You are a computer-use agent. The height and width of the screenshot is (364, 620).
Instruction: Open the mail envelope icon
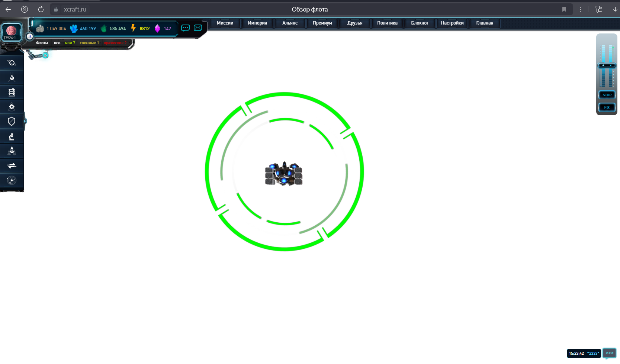198,28
